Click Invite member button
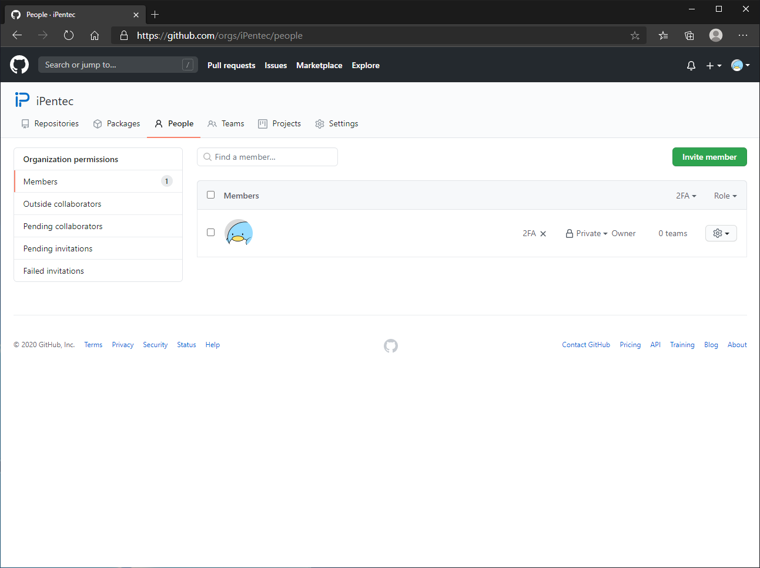This screenshot has height=568, width=760. click(x=709, y=157)
